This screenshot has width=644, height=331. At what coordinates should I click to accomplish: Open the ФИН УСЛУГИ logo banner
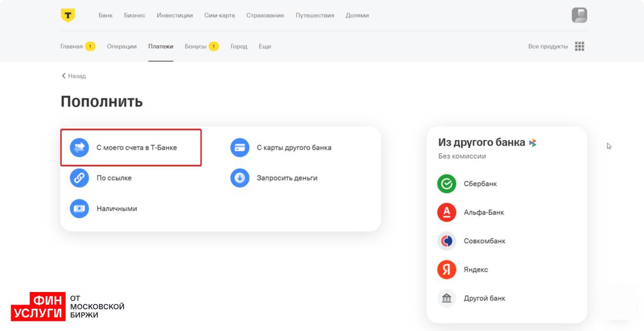point(38,306)
